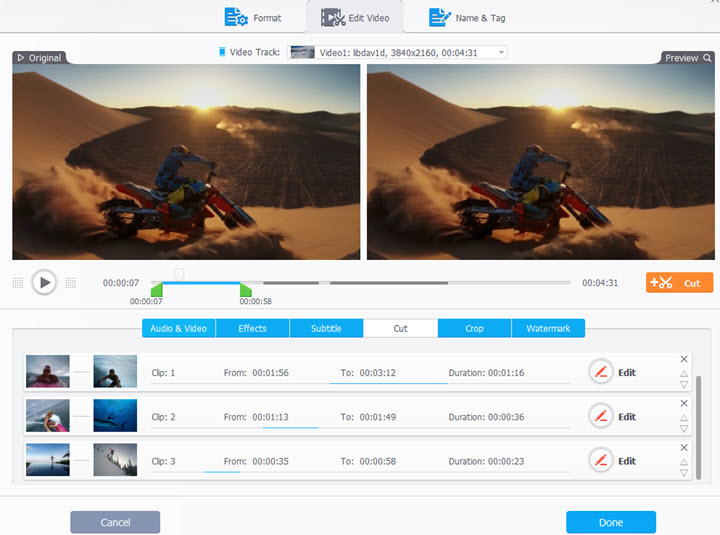
Task: Click the previous frame dotted icon
Action: [x=17, y=282]
